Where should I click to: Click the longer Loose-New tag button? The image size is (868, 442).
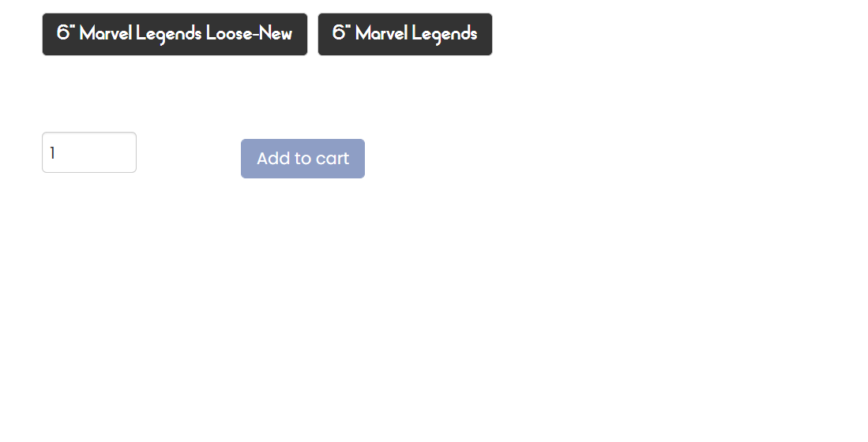click(x=175, y=34)
